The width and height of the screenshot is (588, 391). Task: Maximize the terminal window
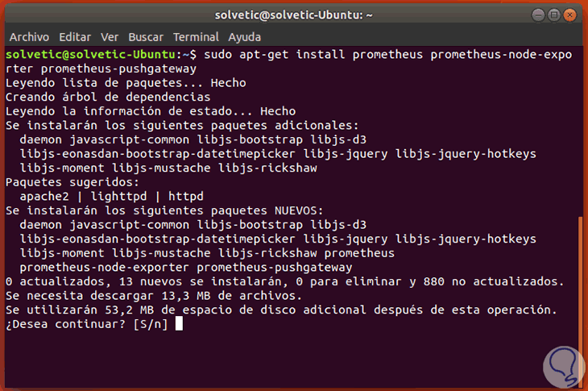tap(554, 15)
